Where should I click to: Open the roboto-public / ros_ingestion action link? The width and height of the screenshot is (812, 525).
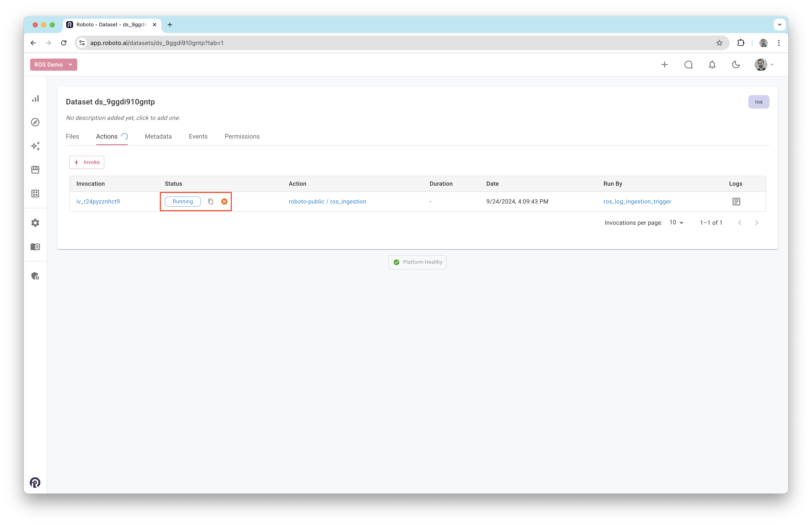click(327, 201)
